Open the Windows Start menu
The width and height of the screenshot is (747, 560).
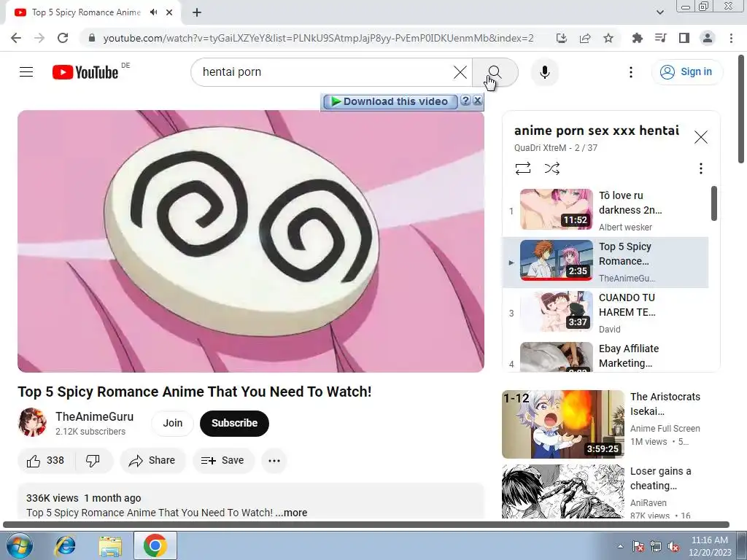tap(20, 545)
